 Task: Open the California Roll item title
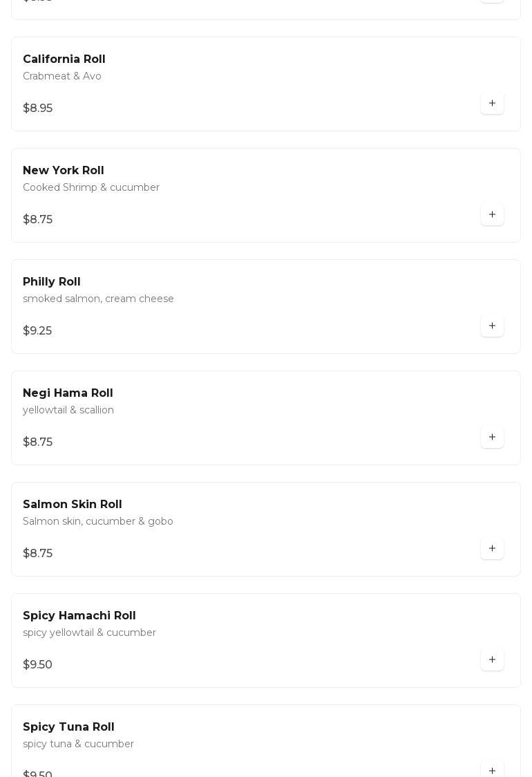(x=64, y=59)
